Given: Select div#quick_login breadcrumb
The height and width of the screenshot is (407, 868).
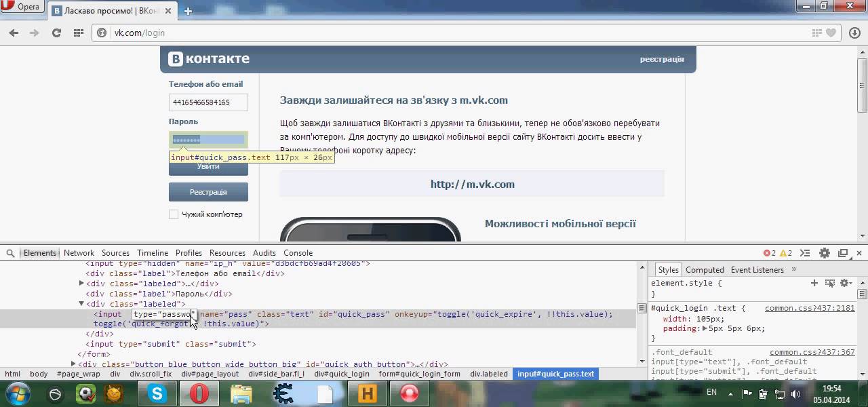Looking at the screenshot, I should pyautogui.click(x=342, y=374).
